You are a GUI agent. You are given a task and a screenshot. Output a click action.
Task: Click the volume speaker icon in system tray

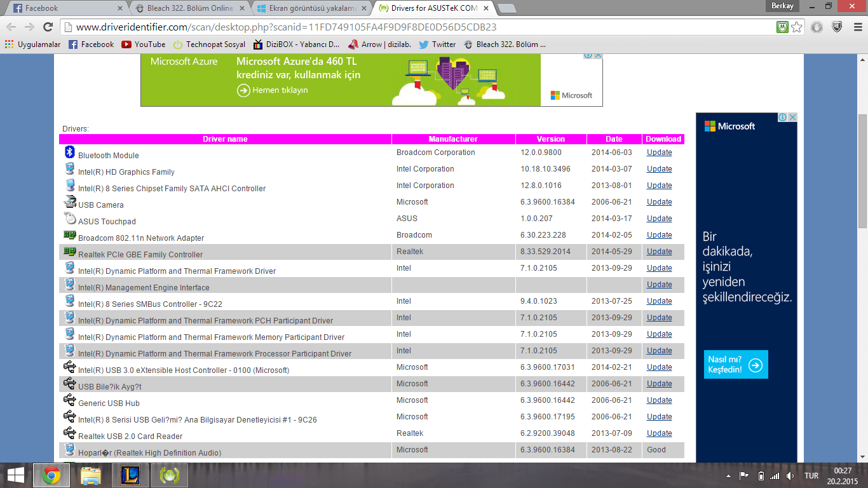click(x=790, y=476)
